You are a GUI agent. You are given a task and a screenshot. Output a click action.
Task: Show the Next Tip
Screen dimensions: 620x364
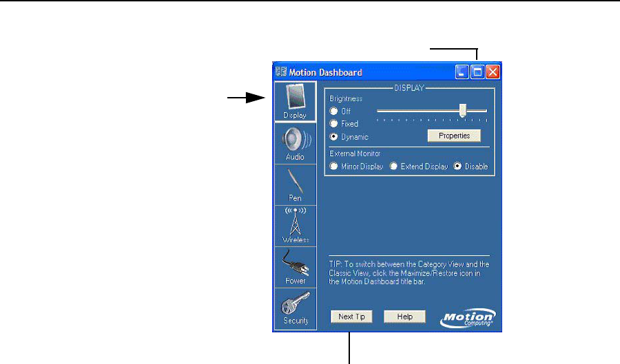tap(351, 317)
